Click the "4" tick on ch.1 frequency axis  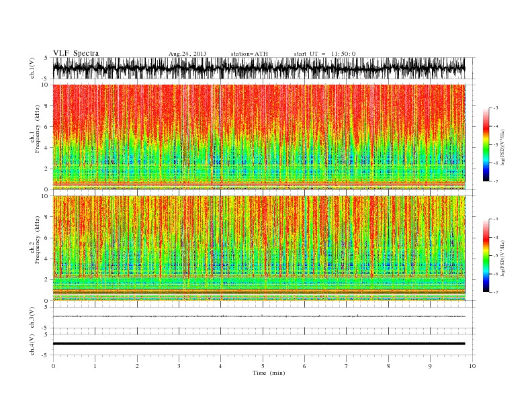(x=46, y=148)
